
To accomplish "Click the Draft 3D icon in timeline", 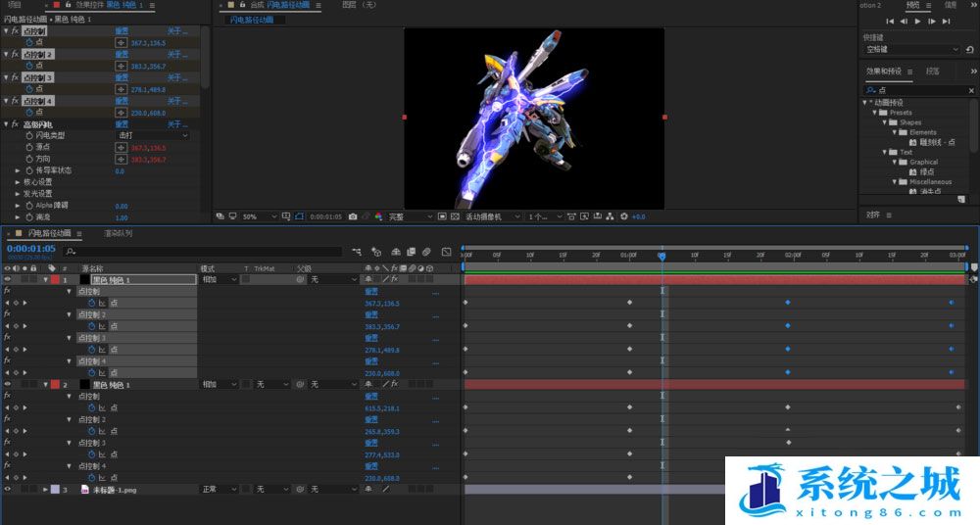I will pos(376,252).
